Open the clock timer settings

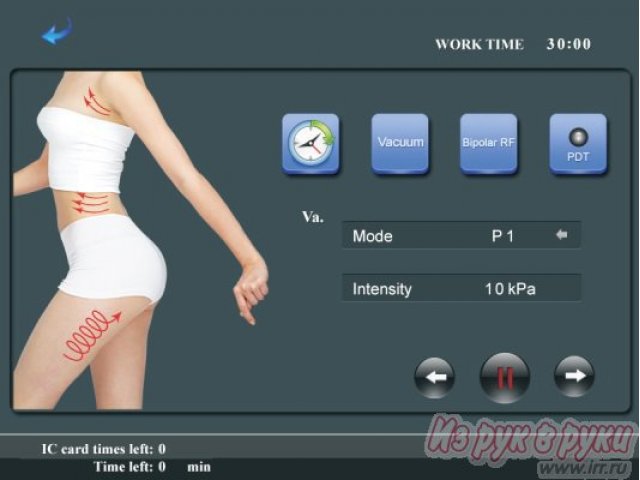311,143
